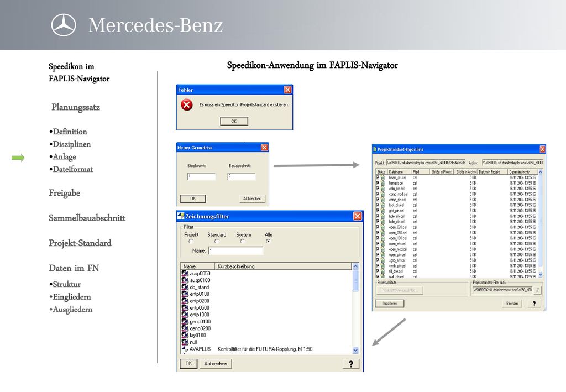Select the System filter radio button

pos(243,241)
